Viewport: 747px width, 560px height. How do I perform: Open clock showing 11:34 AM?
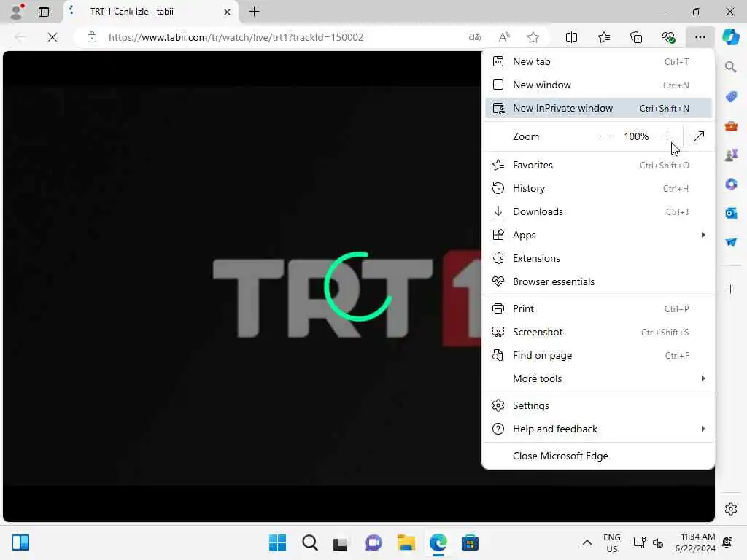(x=695, y=542)
